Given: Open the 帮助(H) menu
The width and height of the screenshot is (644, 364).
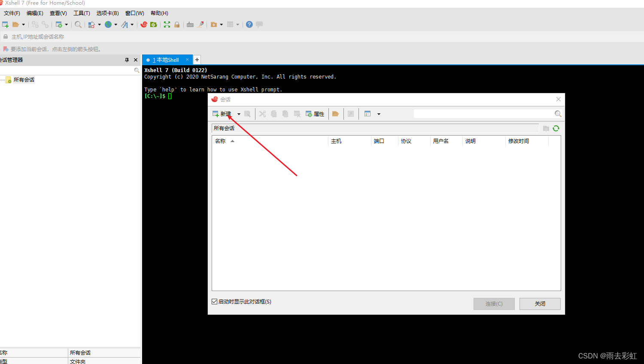Looking at the screenshot, I should [159, 13].
